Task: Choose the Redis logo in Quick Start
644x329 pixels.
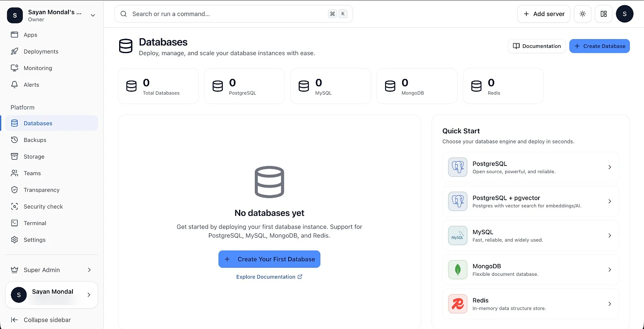Action: tap(458, 304)
